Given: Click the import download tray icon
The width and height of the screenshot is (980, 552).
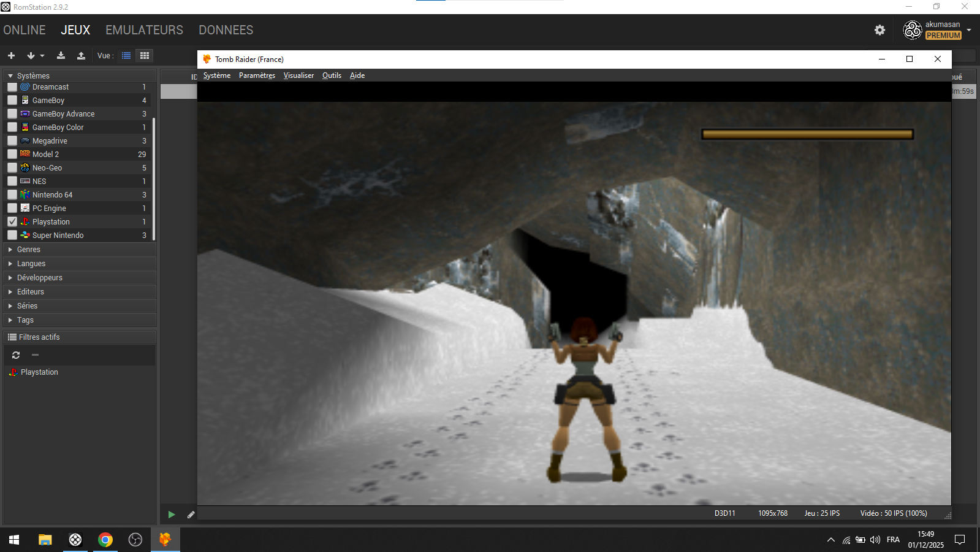Looking at the screenshot, I should (x=61, y=56).
